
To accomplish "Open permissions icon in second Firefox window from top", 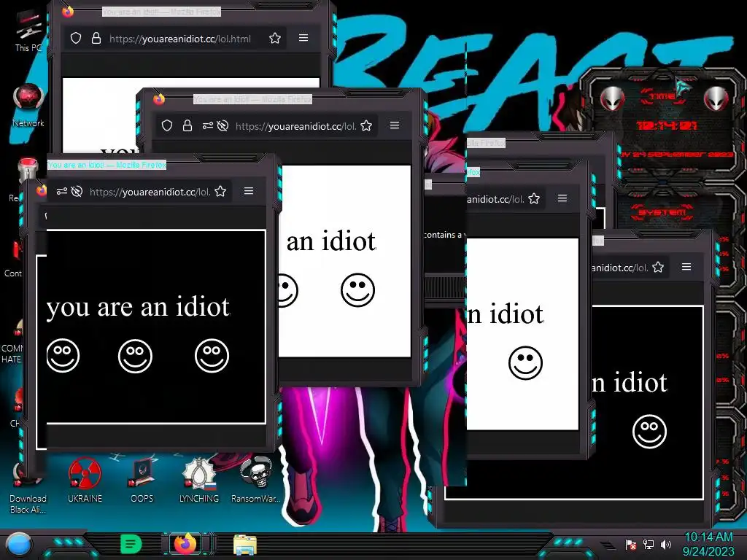I will (x=208, y=125).
